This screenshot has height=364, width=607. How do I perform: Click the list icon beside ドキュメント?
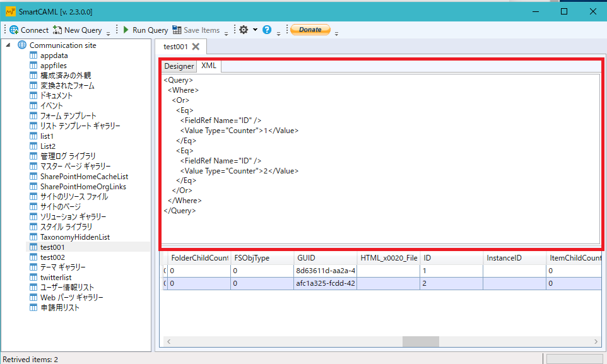tap(33, 95)
